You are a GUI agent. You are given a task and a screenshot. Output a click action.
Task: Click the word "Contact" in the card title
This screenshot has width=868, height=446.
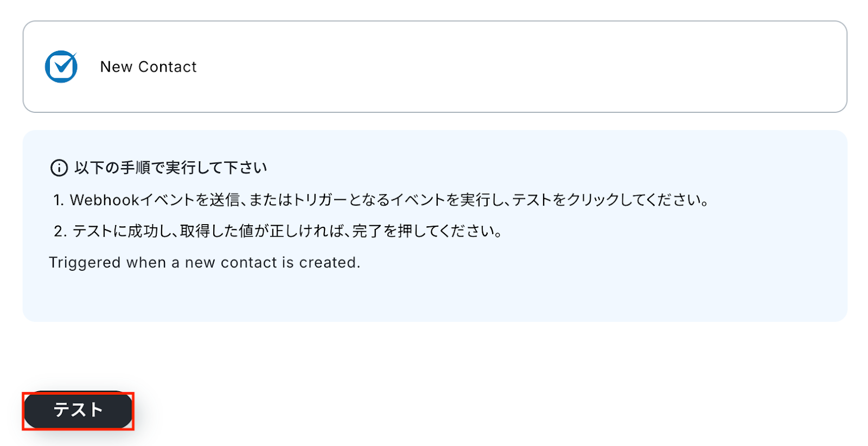(167, 67)
